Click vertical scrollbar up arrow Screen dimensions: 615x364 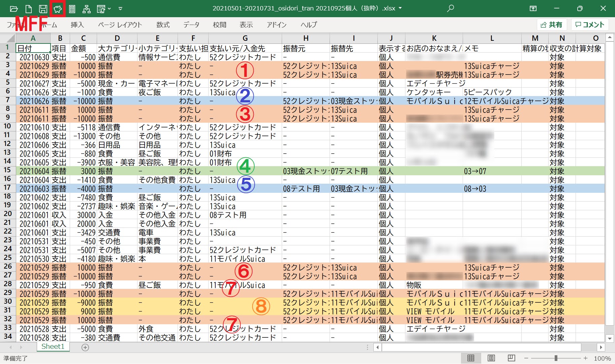609,37
